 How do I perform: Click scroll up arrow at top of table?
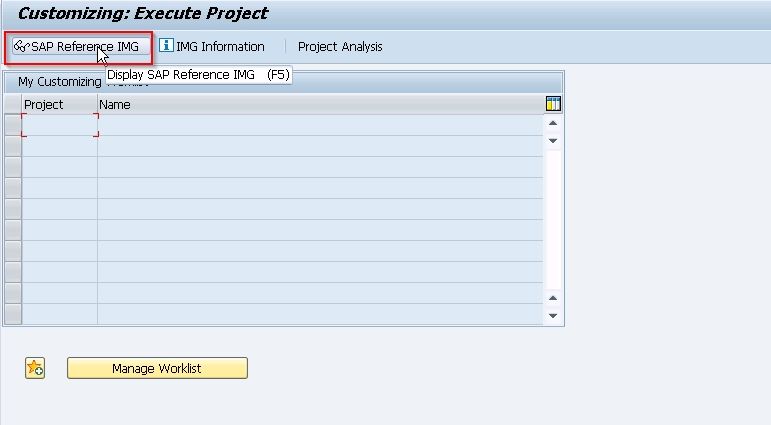pos(553,123)
